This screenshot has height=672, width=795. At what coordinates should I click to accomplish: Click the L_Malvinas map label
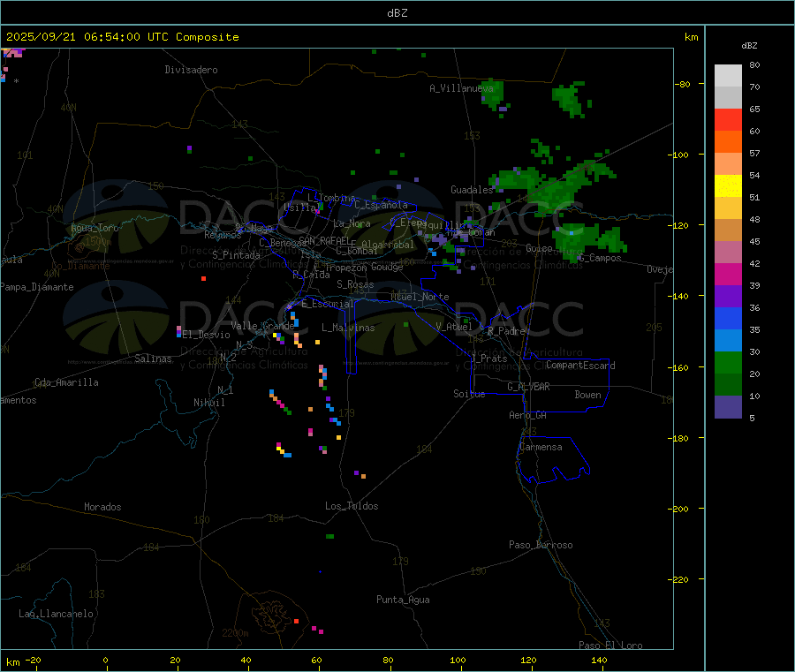point(348,328)
